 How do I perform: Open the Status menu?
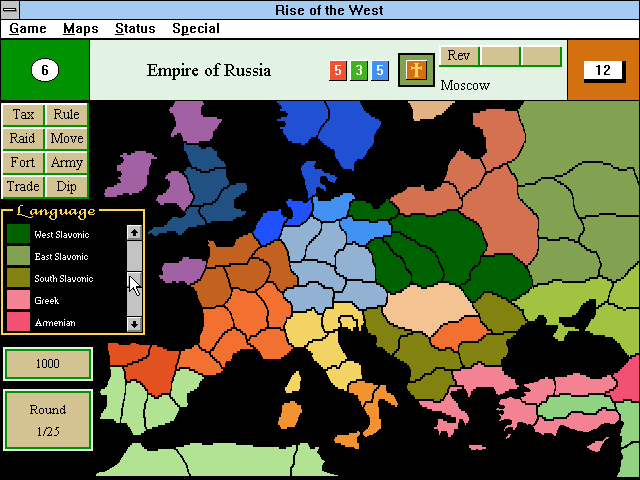coord(135,29)
